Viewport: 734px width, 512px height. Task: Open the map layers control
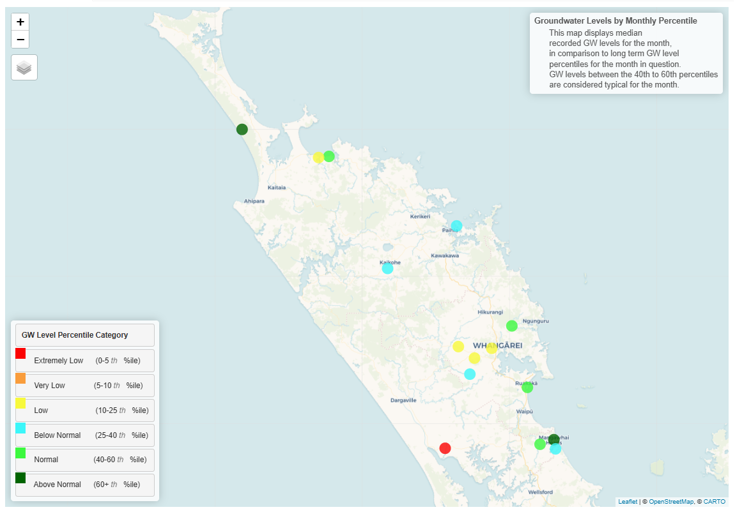click(24, 68)
